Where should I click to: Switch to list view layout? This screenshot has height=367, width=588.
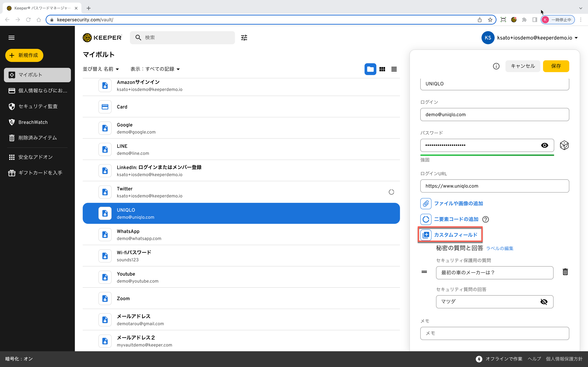[394, 69]
